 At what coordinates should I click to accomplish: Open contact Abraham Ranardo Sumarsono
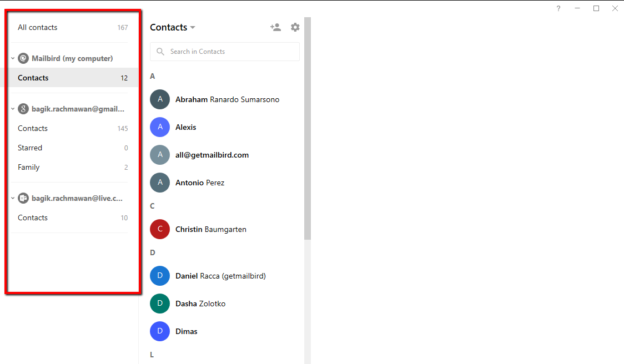point(227,99)
